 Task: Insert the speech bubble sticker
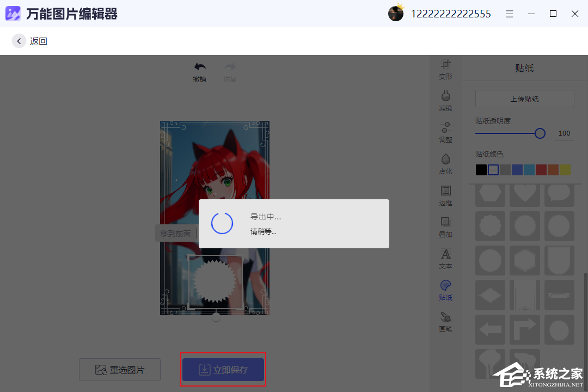[x=559, y=195]
